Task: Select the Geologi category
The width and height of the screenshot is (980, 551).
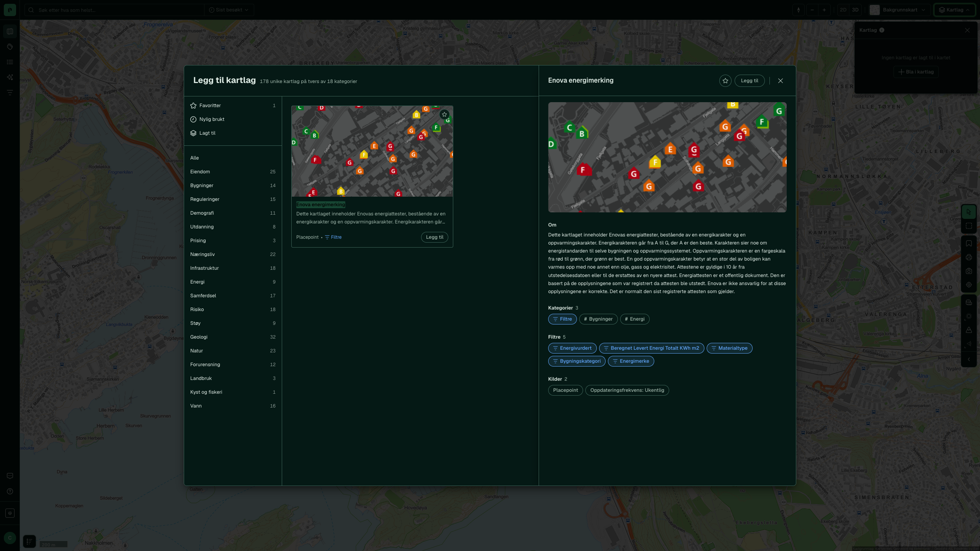Action: tap(233, 337)
